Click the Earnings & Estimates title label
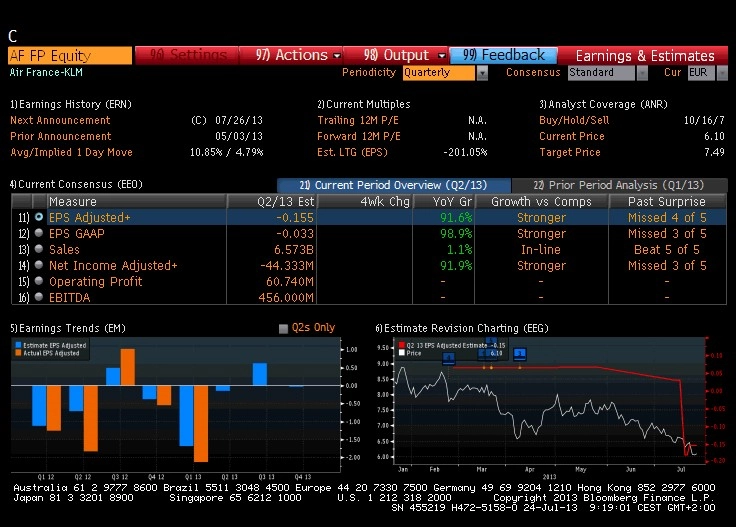Image resolution: width=736 pixels, height=527 pixels. (x=645, y=56)
